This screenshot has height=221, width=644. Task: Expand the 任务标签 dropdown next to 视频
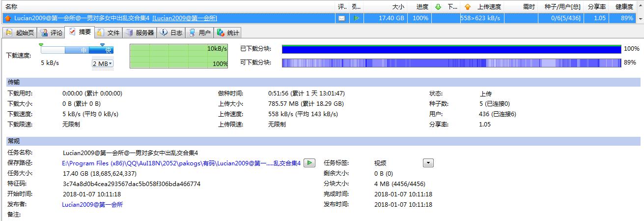428,163
